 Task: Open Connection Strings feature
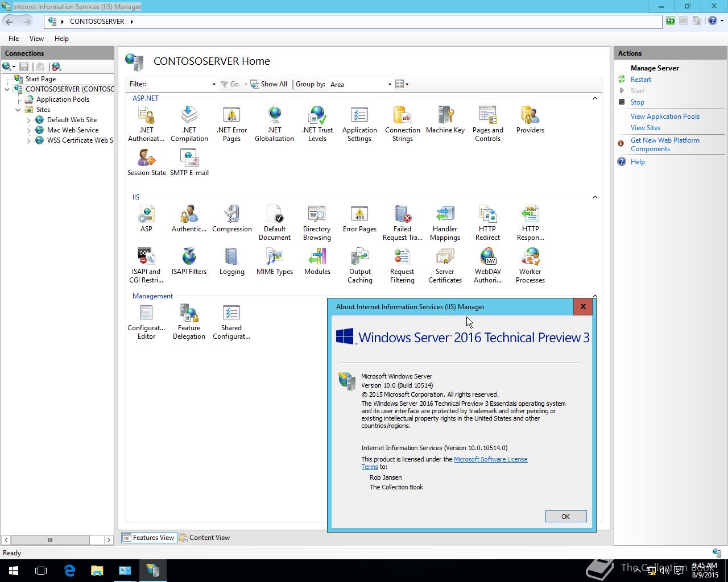tap(402, 124)
